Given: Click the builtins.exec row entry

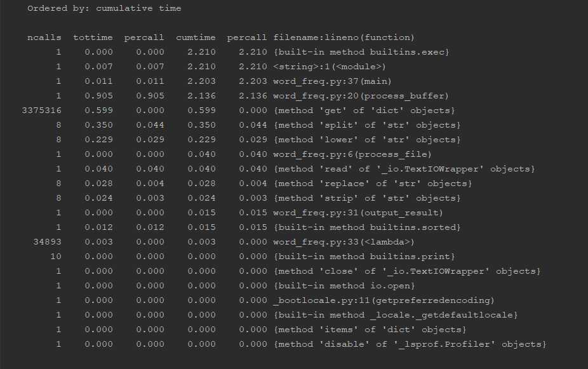Looking at the screenshot, I should click(x=361, y=52).
